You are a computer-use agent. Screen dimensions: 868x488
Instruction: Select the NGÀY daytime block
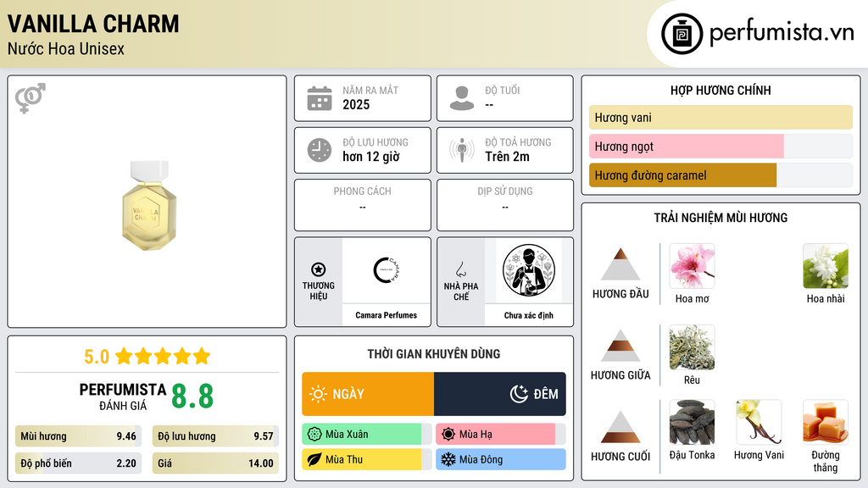[368, 394]
